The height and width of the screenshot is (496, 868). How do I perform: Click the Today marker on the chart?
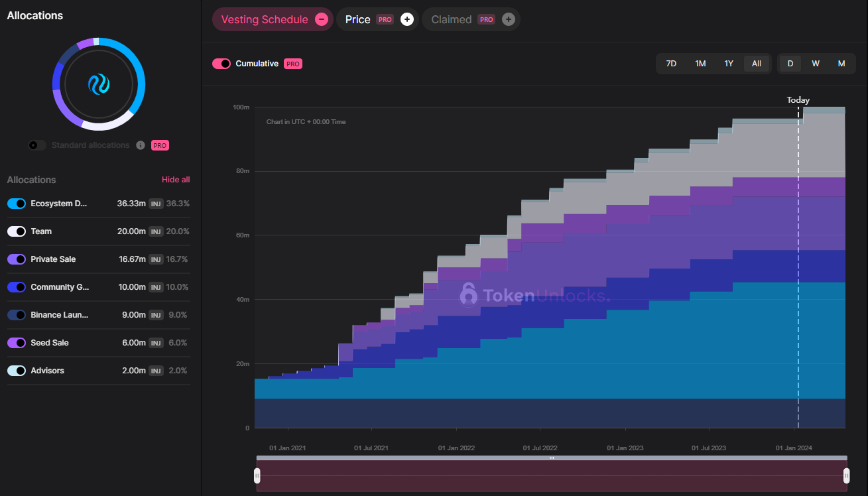pyautogui.click(x=798, y=100)
